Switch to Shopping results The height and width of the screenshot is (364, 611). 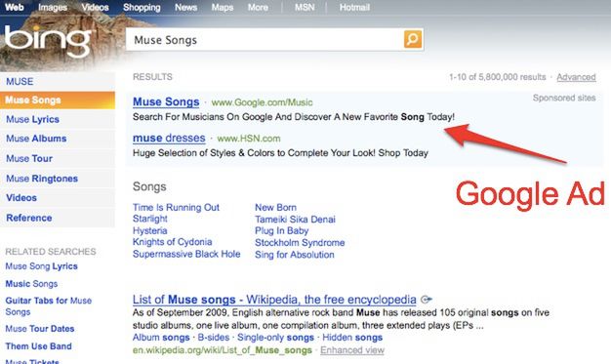pos(142,8)
